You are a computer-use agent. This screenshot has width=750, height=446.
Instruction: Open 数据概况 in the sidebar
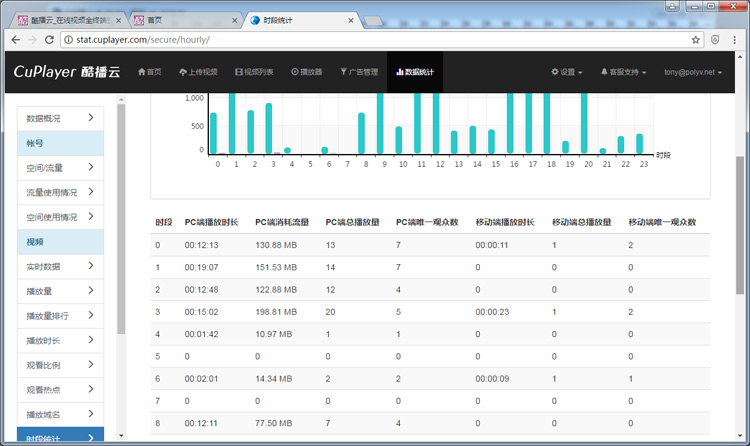point(61,118)
